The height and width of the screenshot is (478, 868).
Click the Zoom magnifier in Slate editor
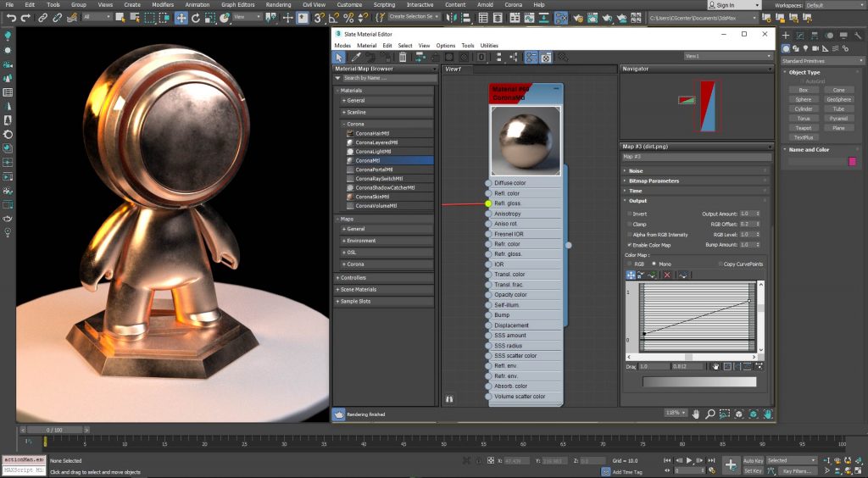[x=709, y=414]
